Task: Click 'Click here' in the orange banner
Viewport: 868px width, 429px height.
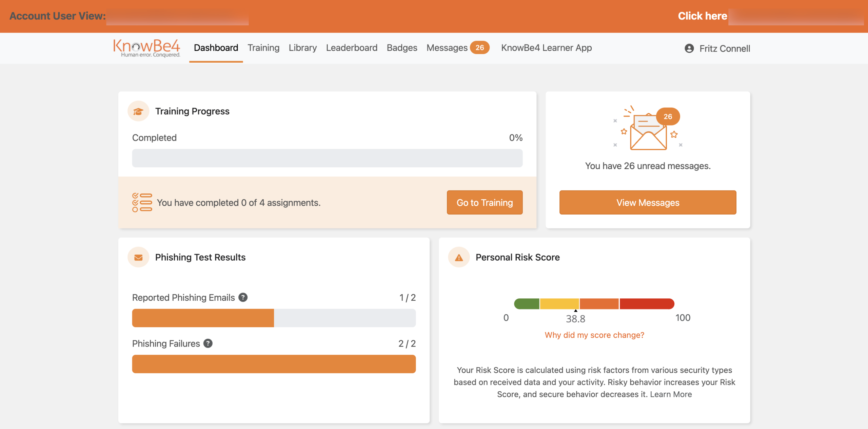Action: click(x=703, y=16)
